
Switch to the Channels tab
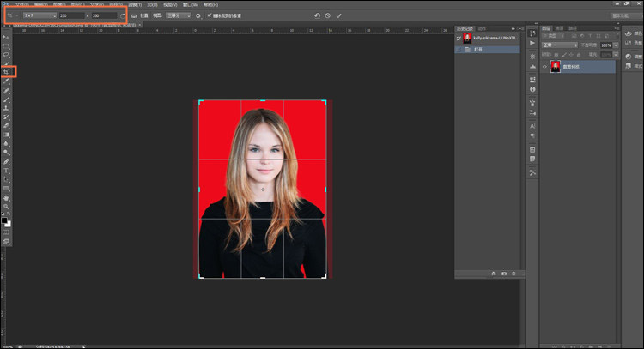(559, 27)
